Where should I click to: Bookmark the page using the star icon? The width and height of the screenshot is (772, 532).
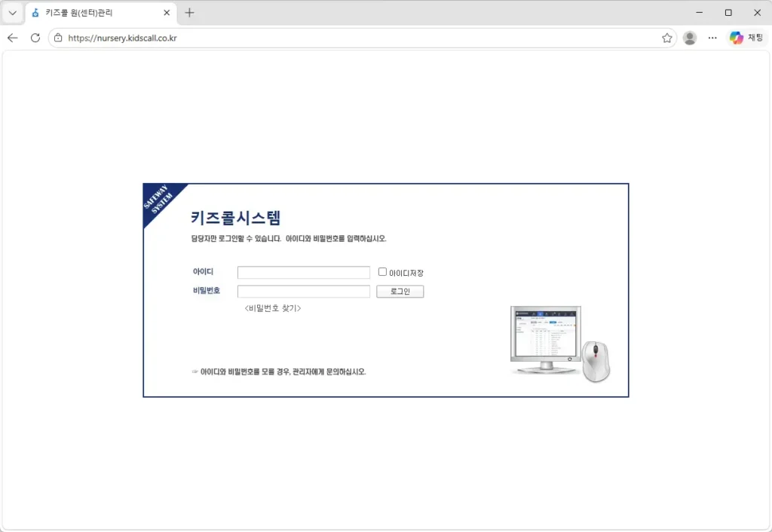click(666, 37)
